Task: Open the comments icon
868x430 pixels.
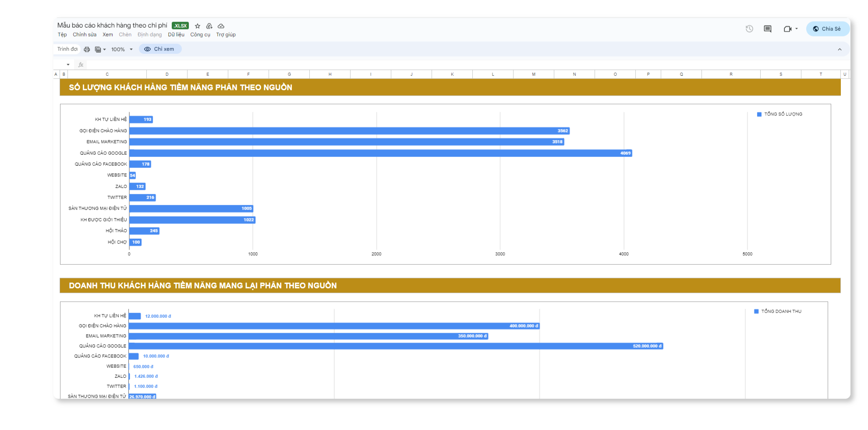Action: [768, 29]
